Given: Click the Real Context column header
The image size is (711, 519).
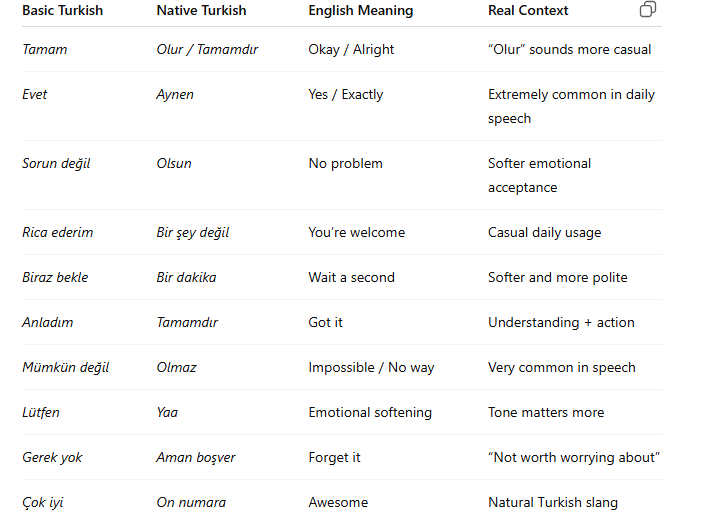Looking at the screenshot, I should pos(528,10).
